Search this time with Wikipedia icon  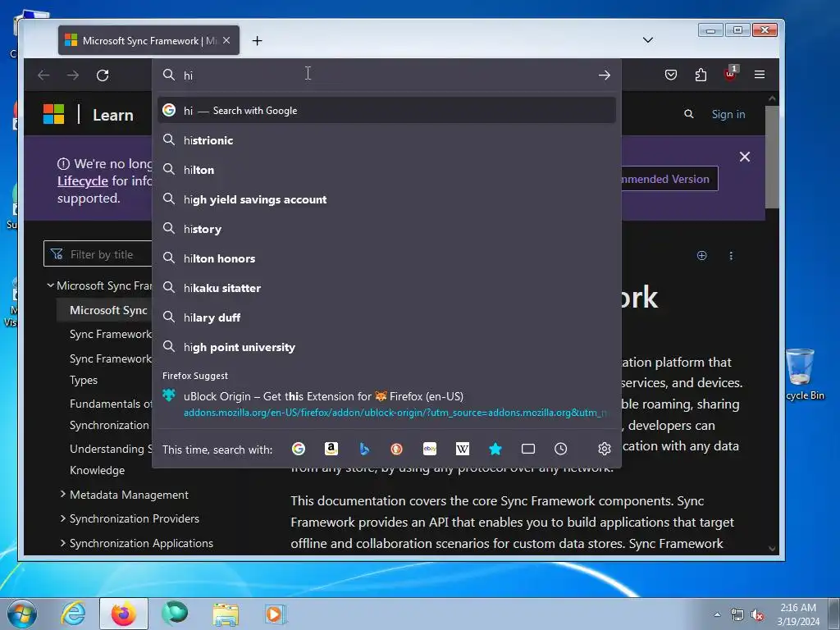click(x=463, y=449)
